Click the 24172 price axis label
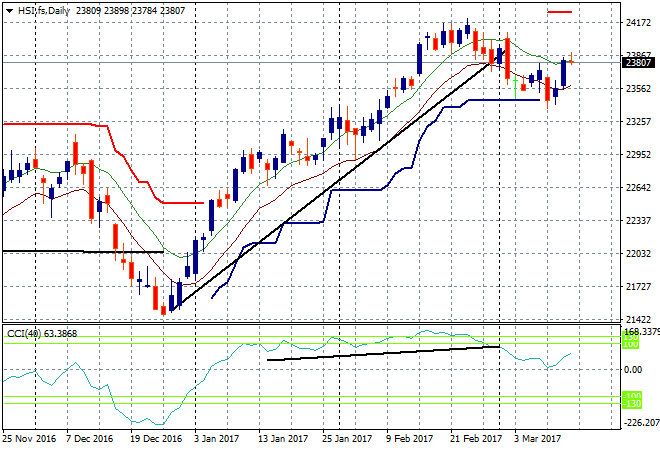 639,23
